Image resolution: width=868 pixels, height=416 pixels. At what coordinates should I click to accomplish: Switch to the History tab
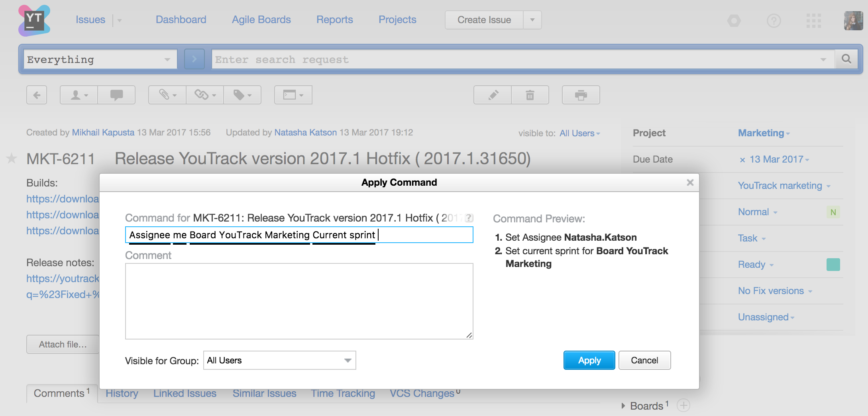tap(122, 393)
